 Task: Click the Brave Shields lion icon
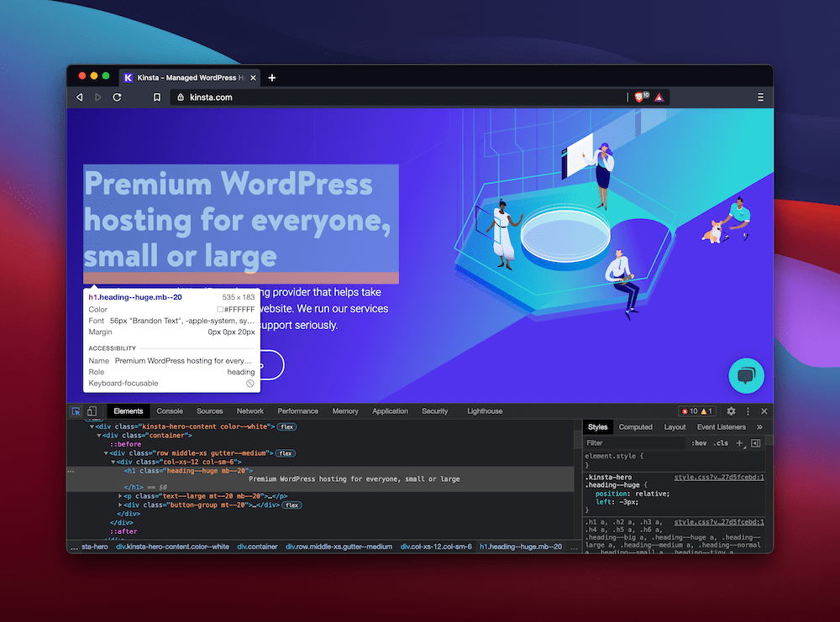(640, 97)
